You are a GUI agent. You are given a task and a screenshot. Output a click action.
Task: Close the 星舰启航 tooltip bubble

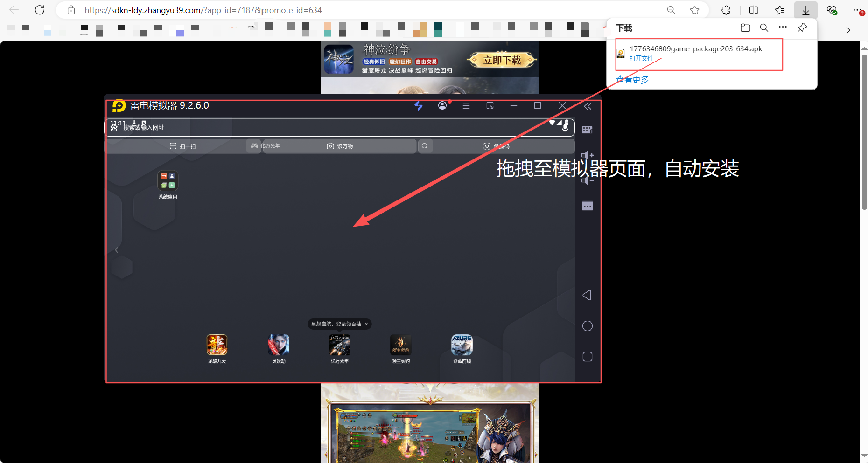(366, 324)
